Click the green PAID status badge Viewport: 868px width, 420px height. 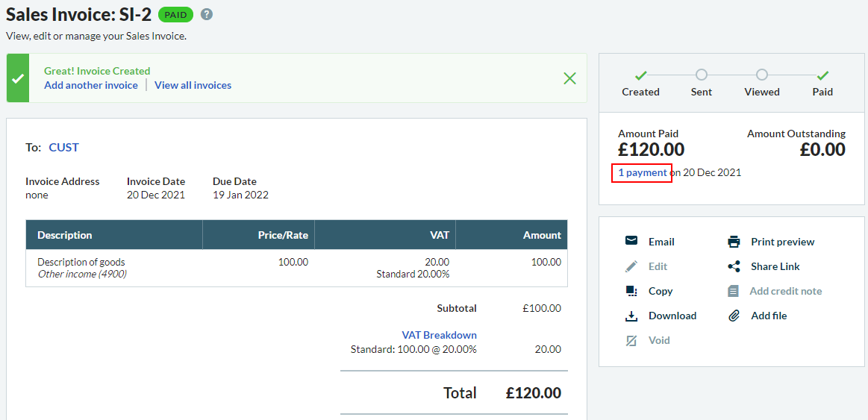point(175,14)
